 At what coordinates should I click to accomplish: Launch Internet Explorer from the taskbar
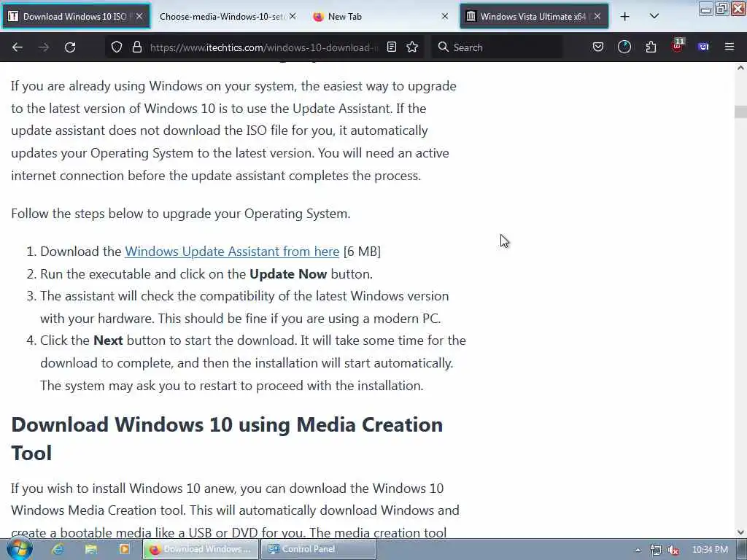[x=58, y=549]
